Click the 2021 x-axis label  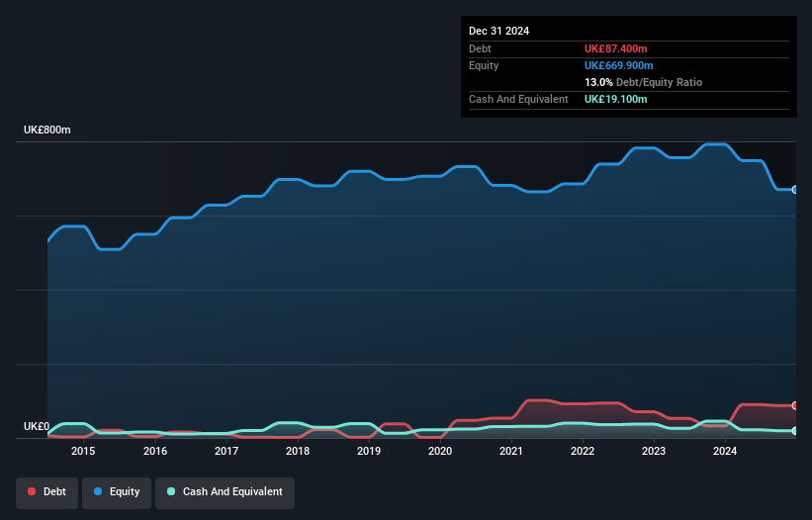point(511,451)
